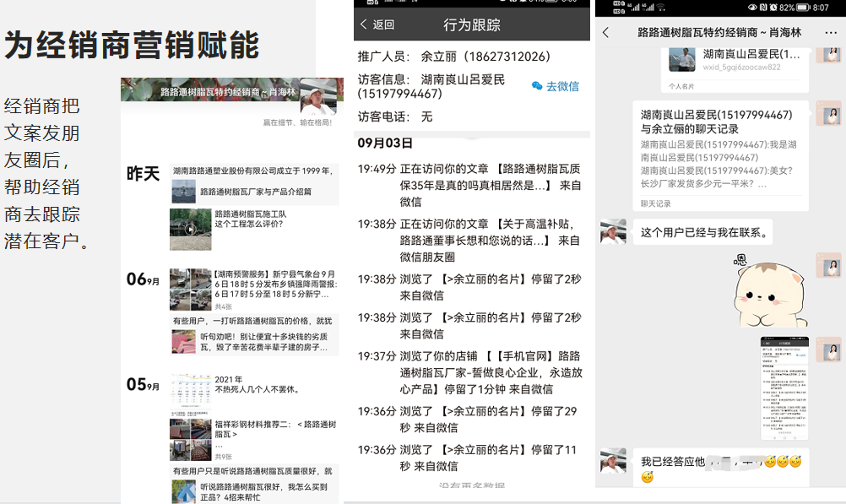The image size is (846, 504).
Task: Open the three-dot menu in chat header
Action: (x=831, y=33)
